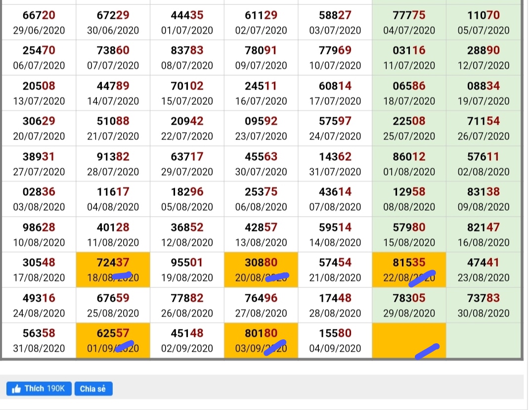Choose result 09592 dated 23/07/2020

(x=261, y=128)
